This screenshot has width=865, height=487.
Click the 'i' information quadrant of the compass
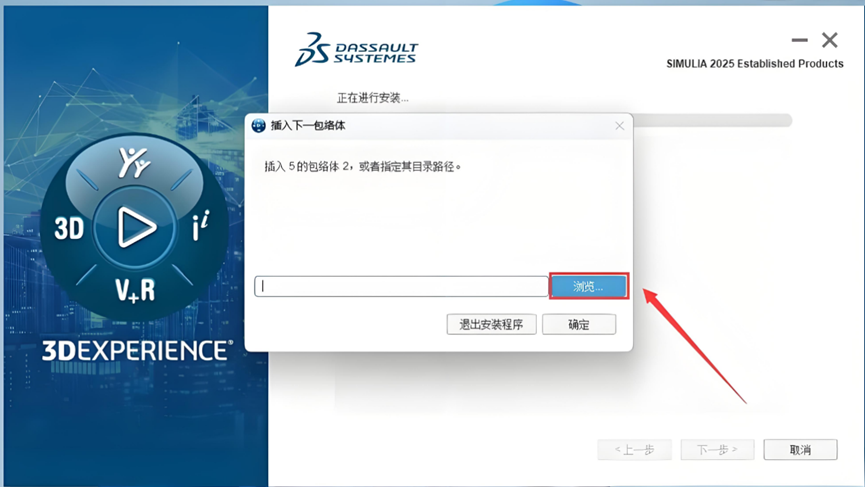[201, 226]
